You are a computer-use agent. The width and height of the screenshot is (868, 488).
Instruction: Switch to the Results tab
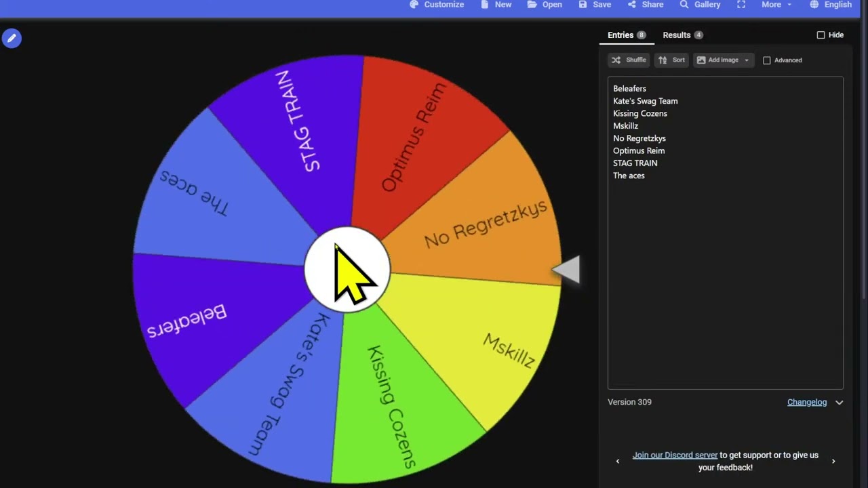click(x=683, y=35)
